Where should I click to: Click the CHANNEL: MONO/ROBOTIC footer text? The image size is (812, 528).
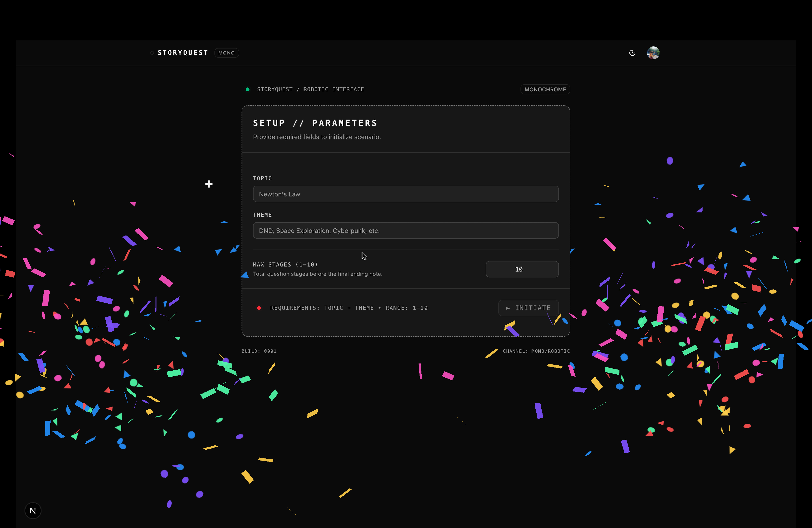[536, 351]
